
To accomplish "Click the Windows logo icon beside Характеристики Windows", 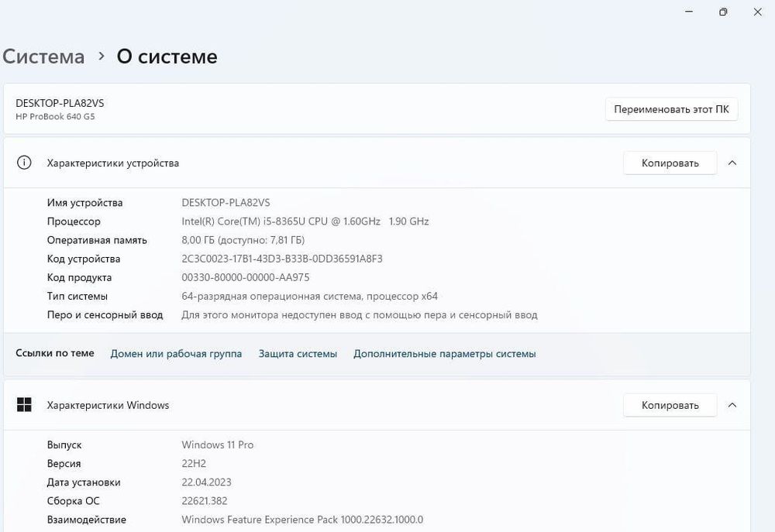I will coord(24,404).
